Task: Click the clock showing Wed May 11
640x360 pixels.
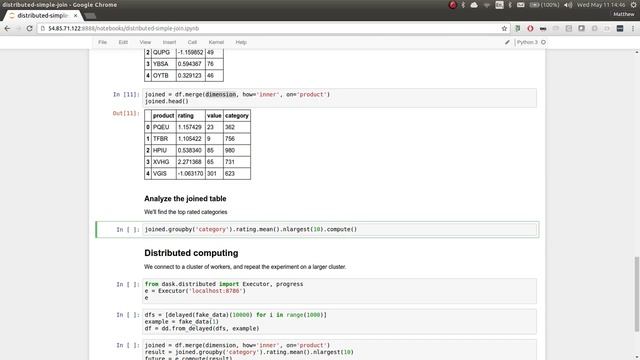Action: click(601, 5)
